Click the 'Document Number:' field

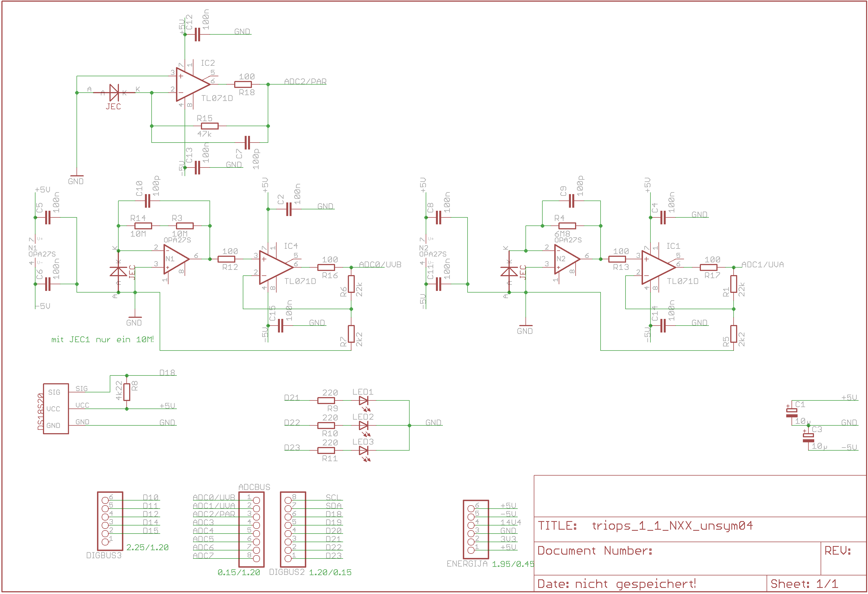(595, 551)
